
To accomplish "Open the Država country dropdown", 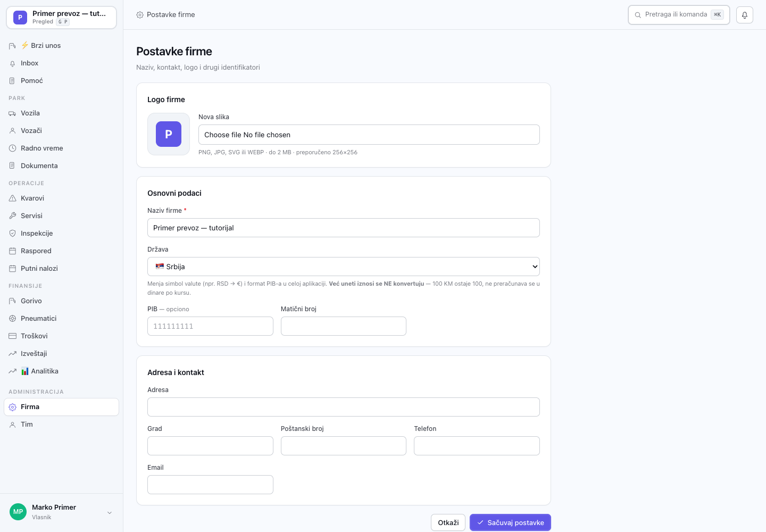I will (x=344, y=267).
